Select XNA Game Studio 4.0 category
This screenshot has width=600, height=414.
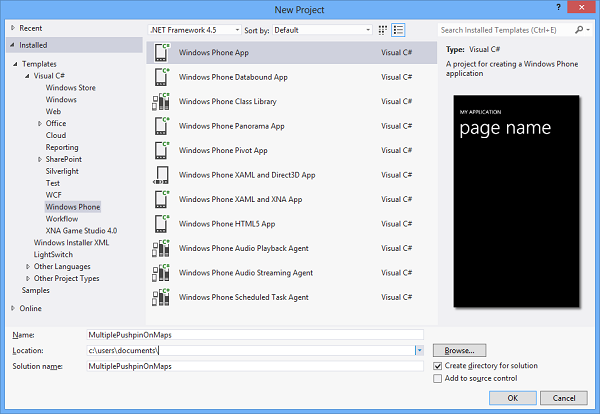click(81, 230)
